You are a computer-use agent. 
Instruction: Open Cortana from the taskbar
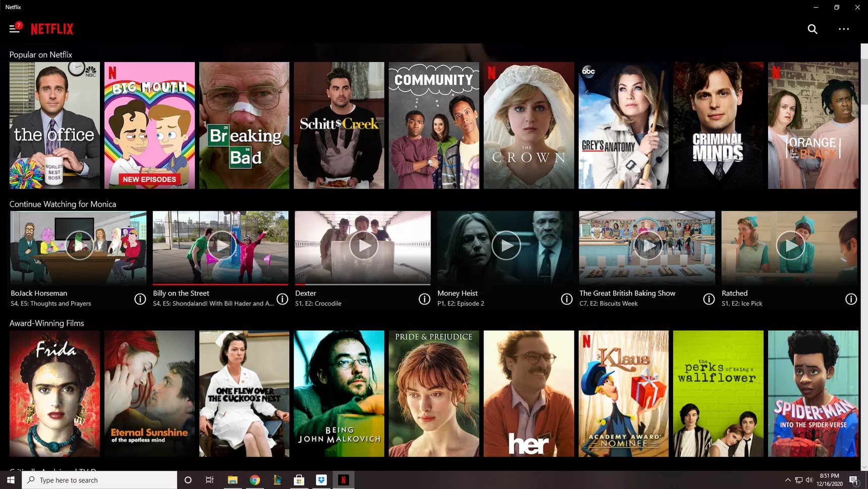click(x=188, y=480)
